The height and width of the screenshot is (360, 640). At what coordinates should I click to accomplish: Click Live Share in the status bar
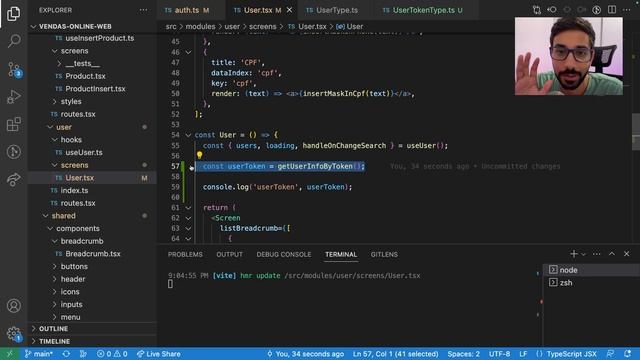click(158, 354)
